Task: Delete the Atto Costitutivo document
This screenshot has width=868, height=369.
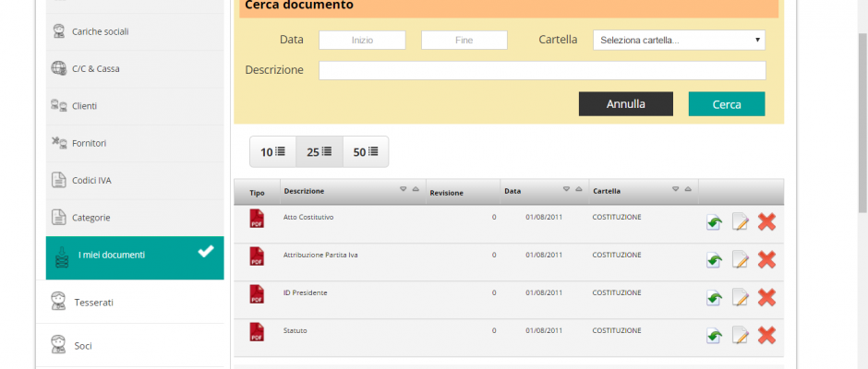Action: 766,221
